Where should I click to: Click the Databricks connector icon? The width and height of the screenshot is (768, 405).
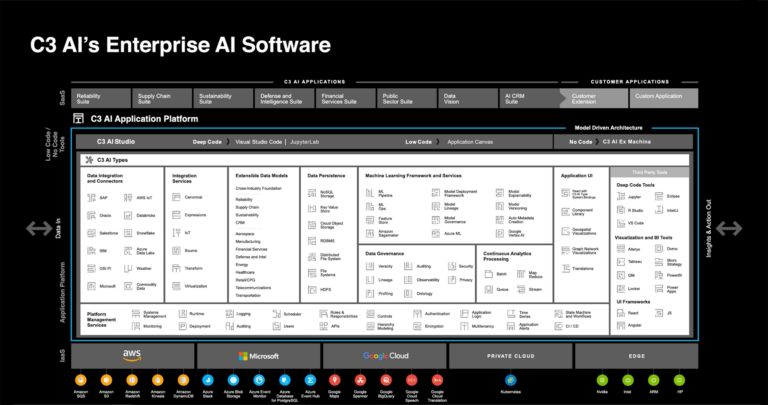pos(129,215)
